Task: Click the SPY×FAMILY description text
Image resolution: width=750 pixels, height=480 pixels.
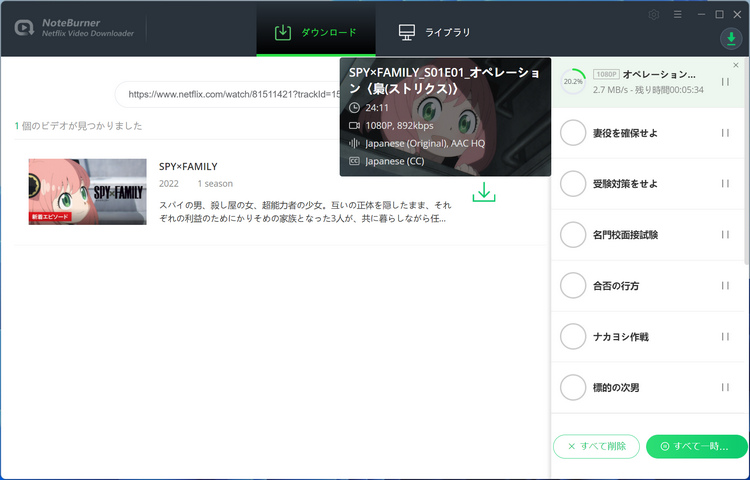Action: [305, 212]
